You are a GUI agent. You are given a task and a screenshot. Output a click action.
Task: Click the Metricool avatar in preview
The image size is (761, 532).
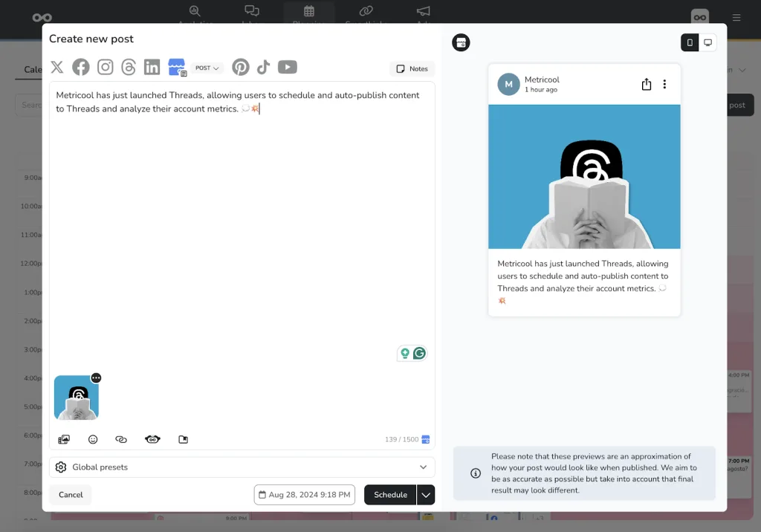pyautogui.click(x=508, y=84)
